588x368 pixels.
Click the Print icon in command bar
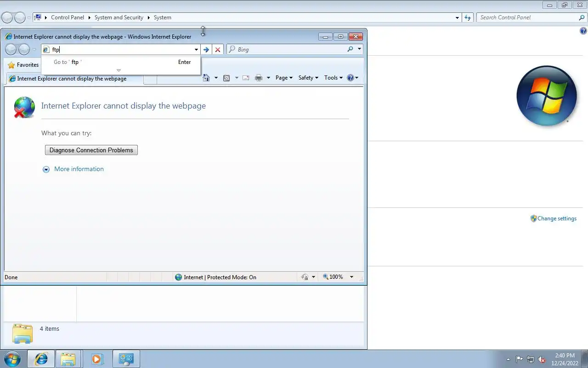click(x=259, y=78)
